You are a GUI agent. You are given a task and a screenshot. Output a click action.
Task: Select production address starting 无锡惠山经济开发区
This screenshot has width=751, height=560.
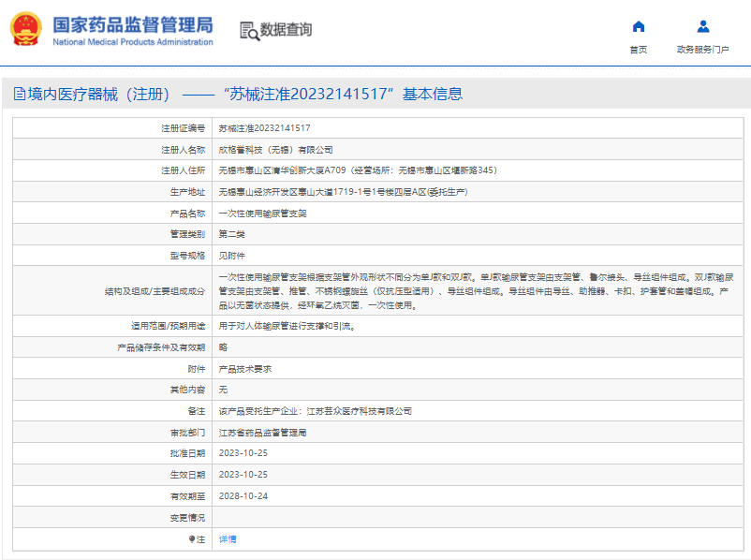[x=343, y=192]
